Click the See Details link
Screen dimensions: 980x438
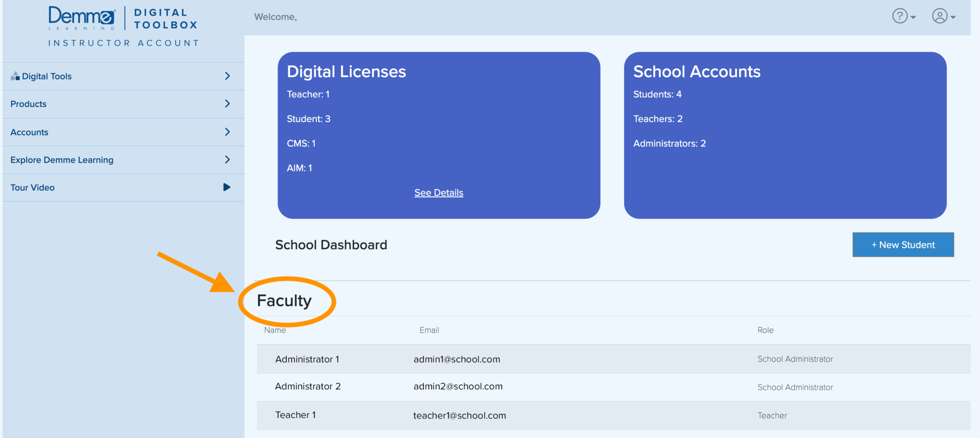438,192
